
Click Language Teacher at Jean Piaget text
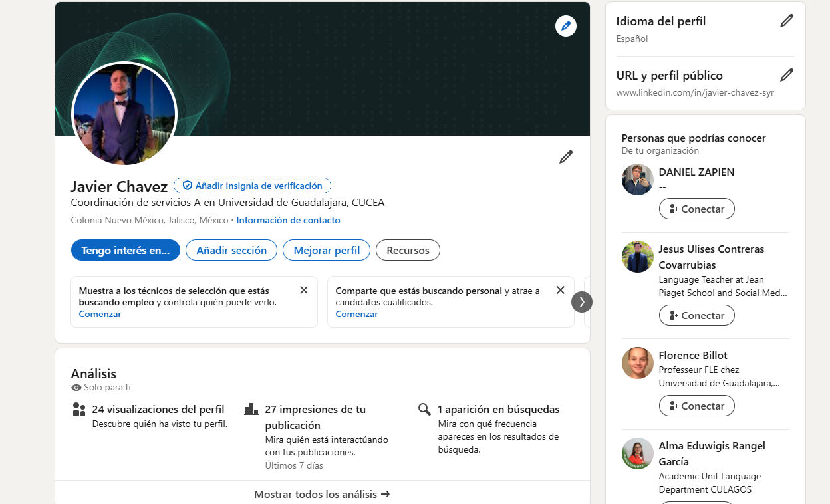coord(723,286)
